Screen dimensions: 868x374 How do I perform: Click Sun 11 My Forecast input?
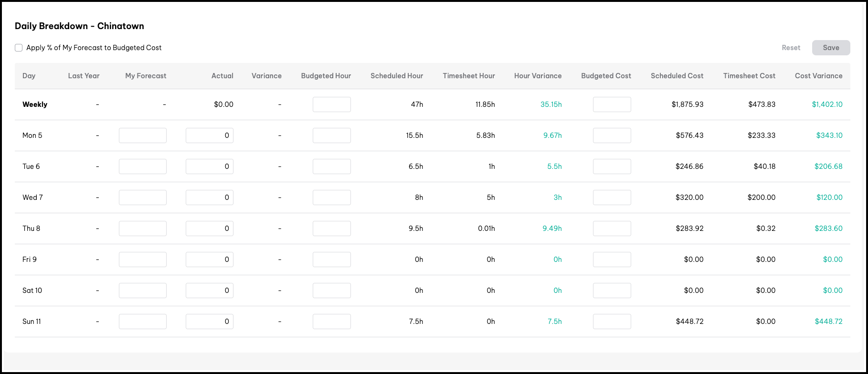143,322
